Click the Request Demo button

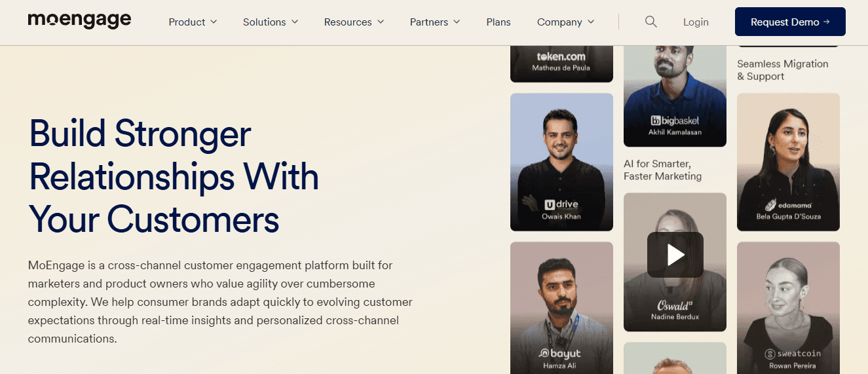point(790,22)
